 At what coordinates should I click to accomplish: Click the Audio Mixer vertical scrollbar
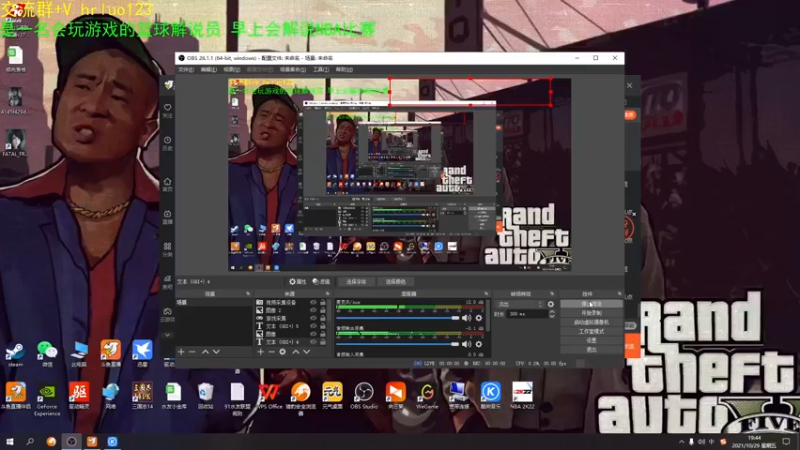(488, 316)
